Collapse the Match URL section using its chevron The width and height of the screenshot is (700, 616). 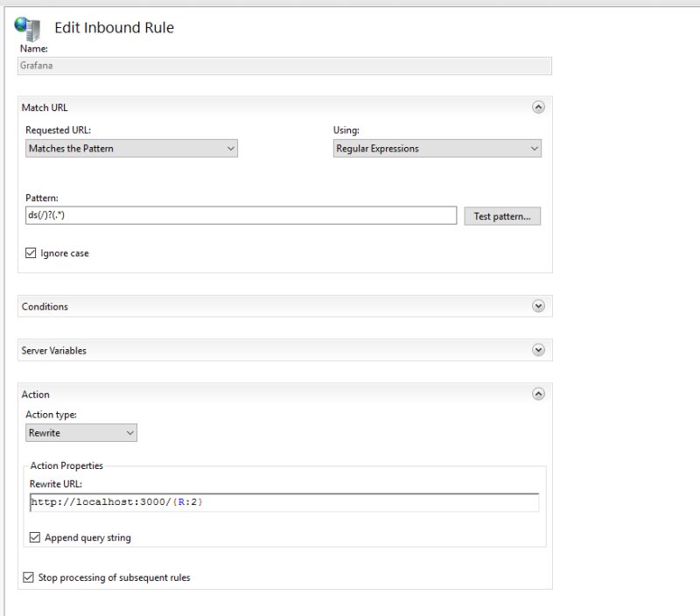538,107
